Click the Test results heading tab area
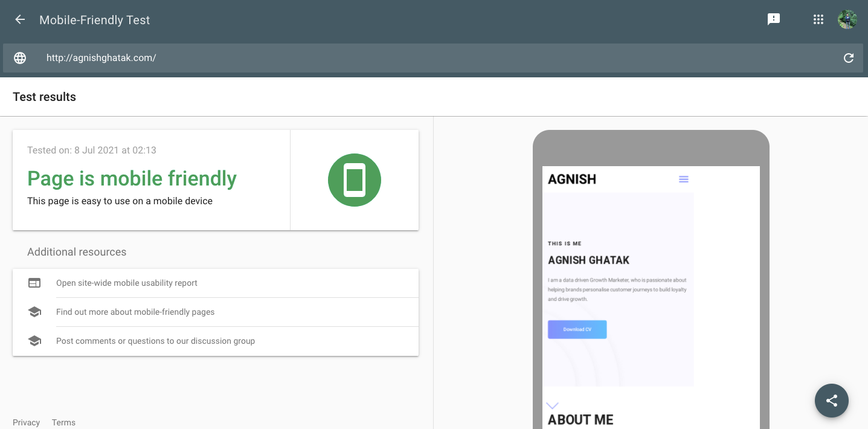This screenshot has height=429, width=868. point(44,97)
